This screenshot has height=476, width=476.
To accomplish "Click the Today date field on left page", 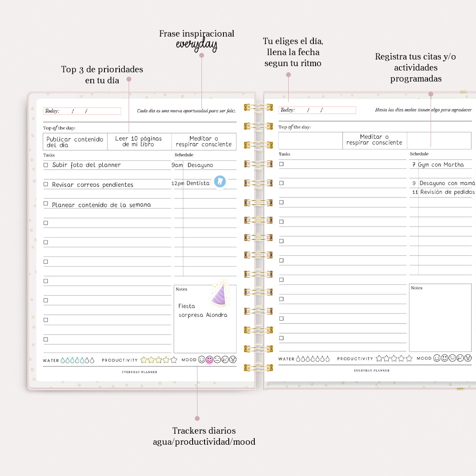I will [82, 111].
